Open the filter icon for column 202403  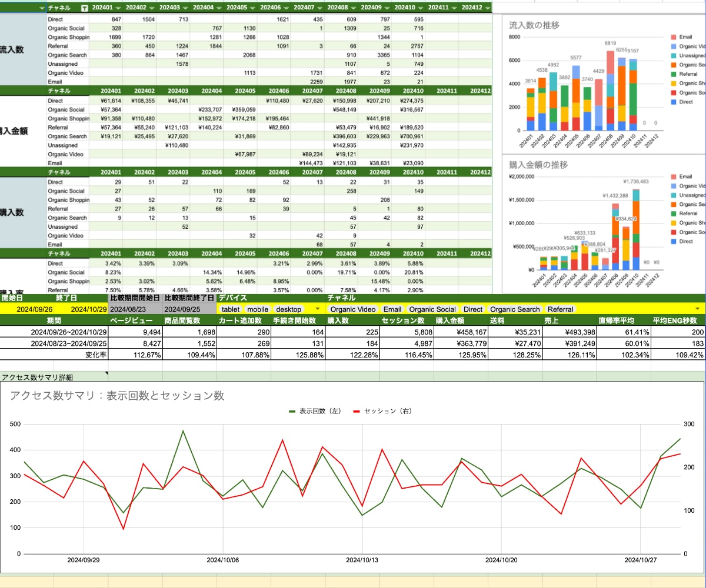tap(186, 8)
